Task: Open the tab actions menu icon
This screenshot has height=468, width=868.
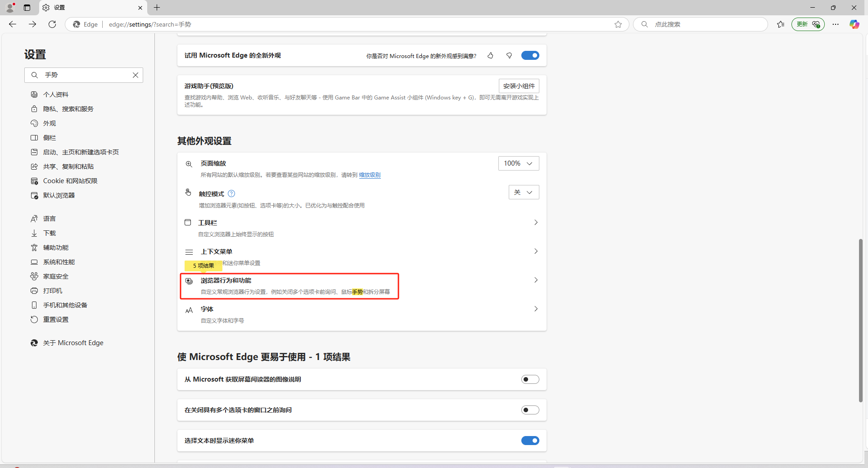Action: coord(27,8)
